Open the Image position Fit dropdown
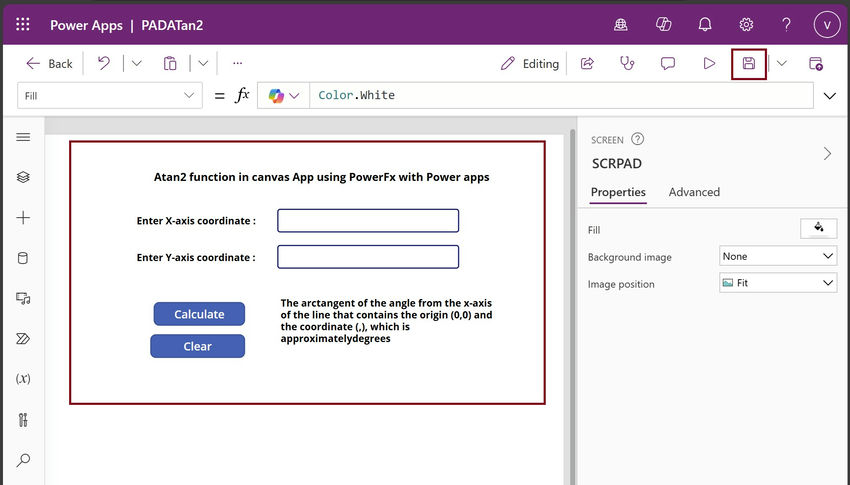Screen dimensions: 850x485 (x=778, y=283)
